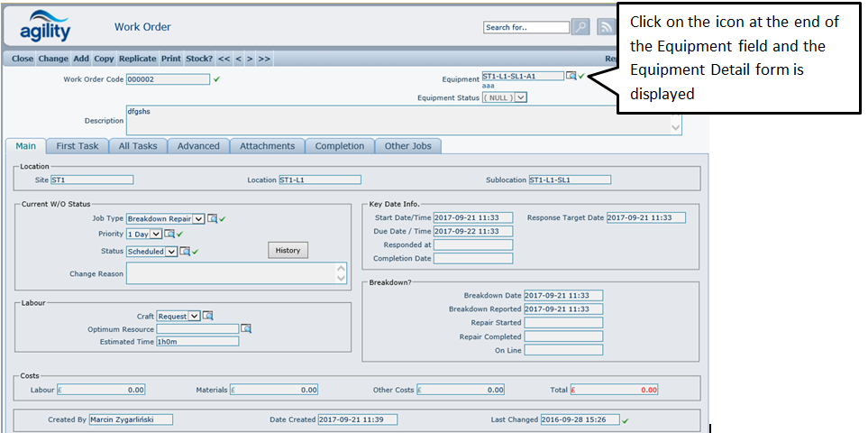Expand the Equipment Status dropdown
Viewport: 868px width, 433px height.
[x=521, y=97]
